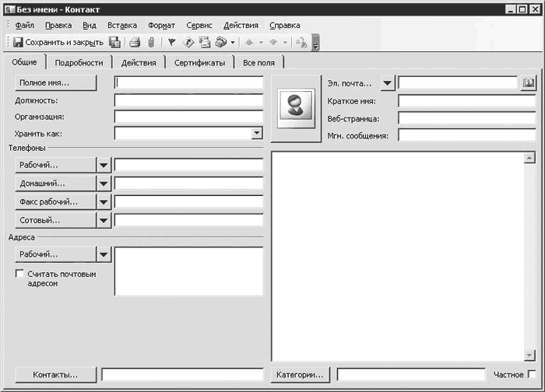Image resolution: width=545 pixels, height=392 pixels.
Task: Click the 'Должность' input field
Action: pyautogui.click(x=188, y=100)
